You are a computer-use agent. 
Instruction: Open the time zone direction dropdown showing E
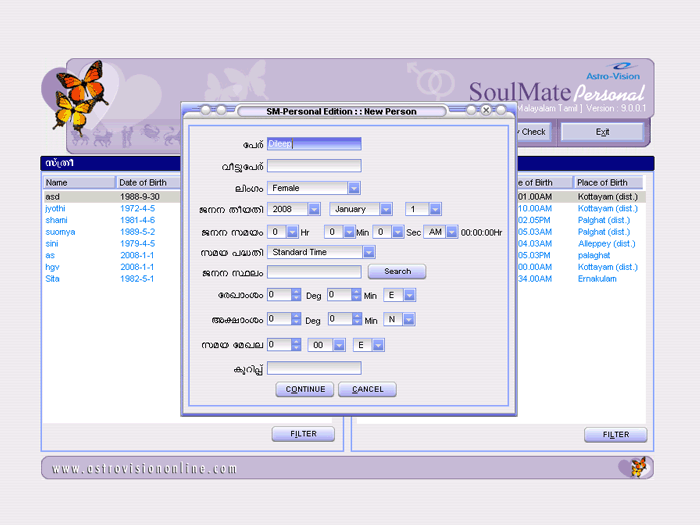tap(379, 345)
